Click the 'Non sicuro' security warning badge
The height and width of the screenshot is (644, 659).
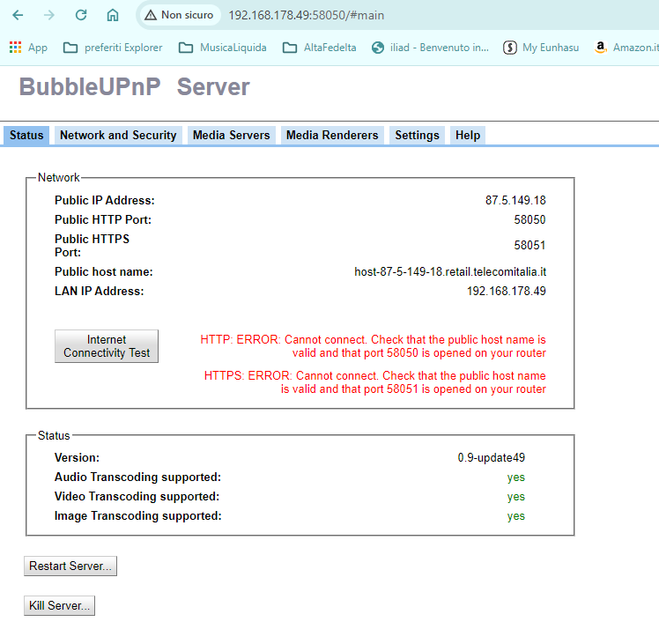tap(179, 15)
